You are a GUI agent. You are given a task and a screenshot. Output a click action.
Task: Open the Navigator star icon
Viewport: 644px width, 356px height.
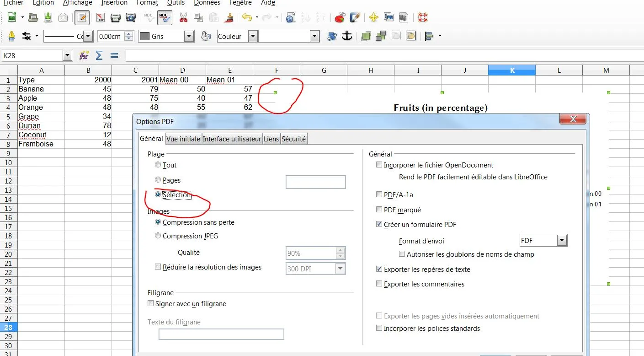coord(373,18)
